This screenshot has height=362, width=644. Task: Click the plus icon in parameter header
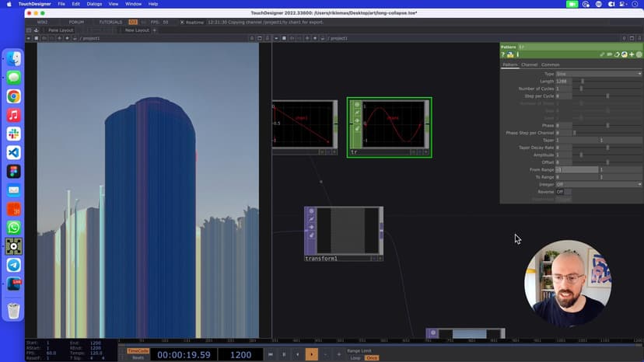[632, 54]
